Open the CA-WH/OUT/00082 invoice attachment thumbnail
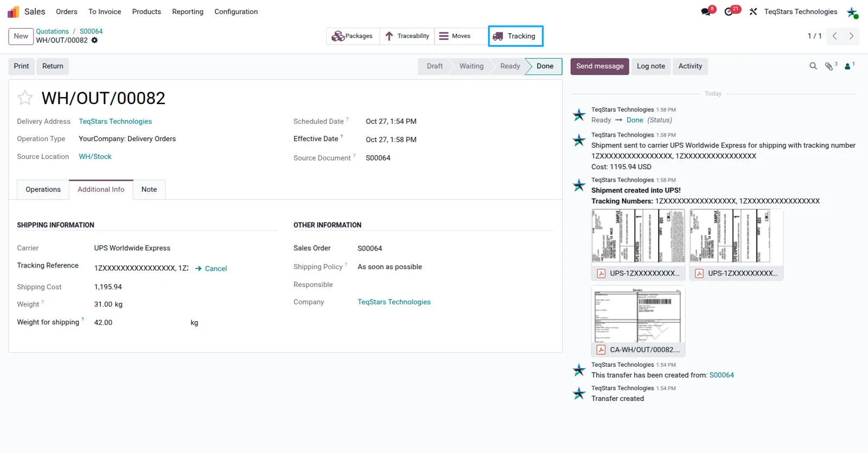The image size is (868, 453). click(638, 321)
